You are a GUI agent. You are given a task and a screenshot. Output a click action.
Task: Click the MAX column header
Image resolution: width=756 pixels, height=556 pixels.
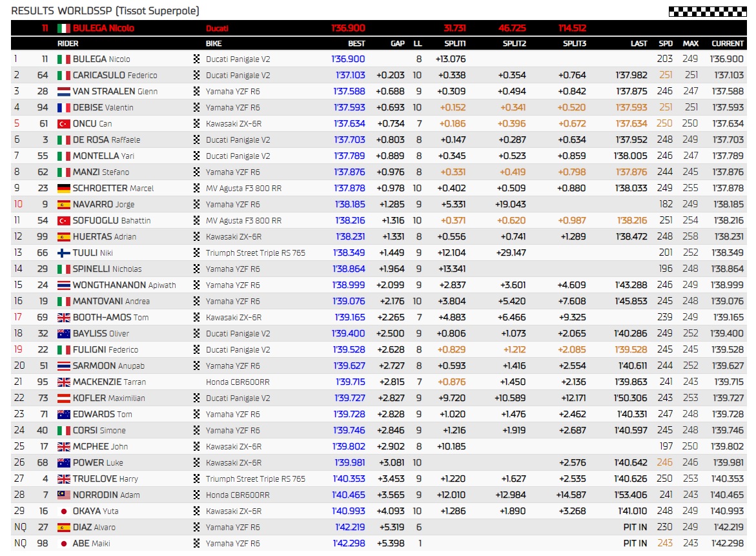[x=690, y=43]
